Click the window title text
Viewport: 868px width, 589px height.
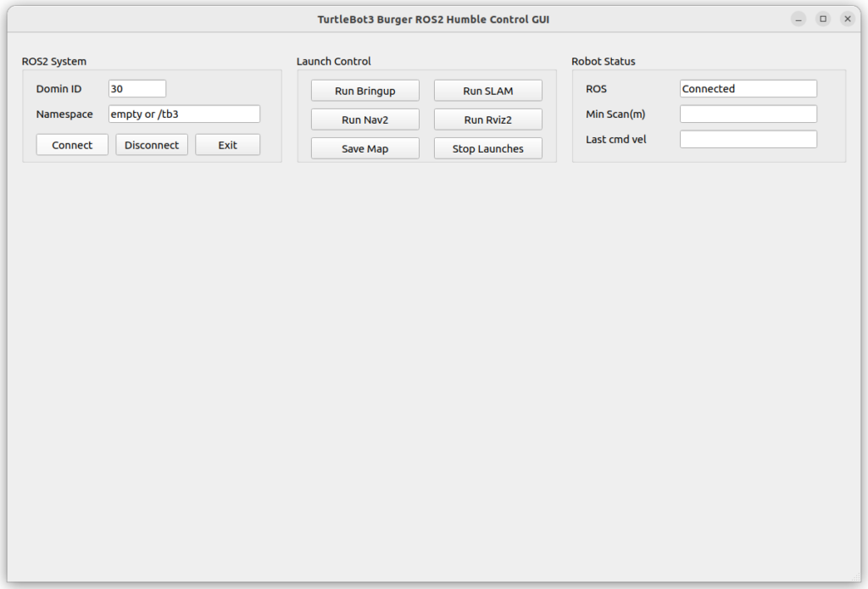click(433, 19)
